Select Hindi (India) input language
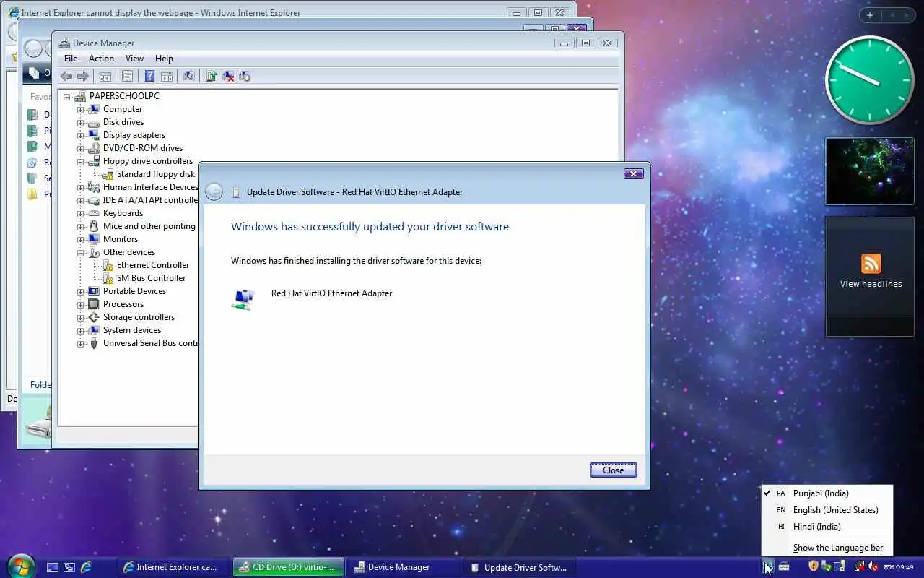The width and height of the screenshot is (924, 578). [x=827, y=527]
